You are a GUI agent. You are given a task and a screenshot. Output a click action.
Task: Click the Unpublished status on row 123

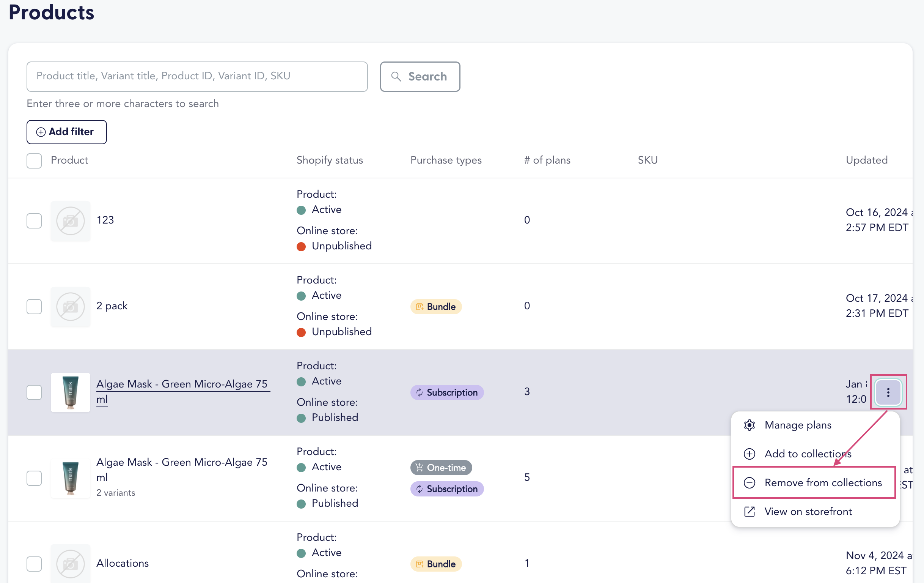pyautogui.click(x=334, y=246)
